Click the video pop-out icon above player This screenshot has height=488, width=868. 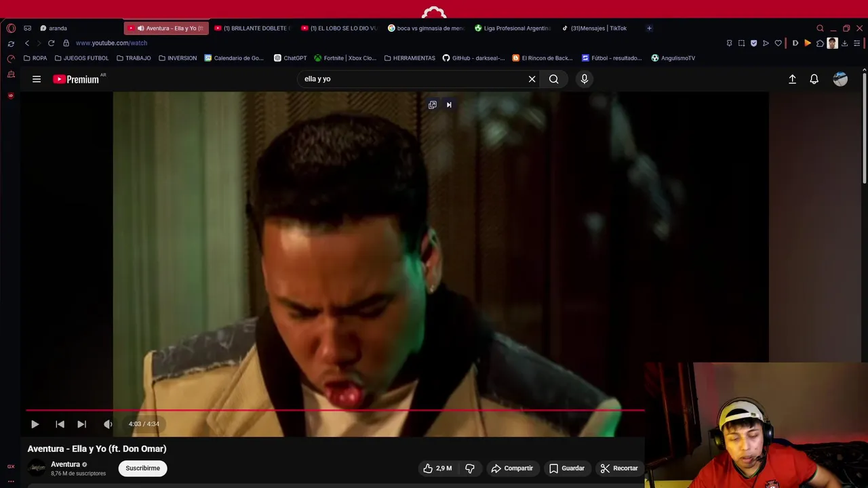[x=433, y=105]
